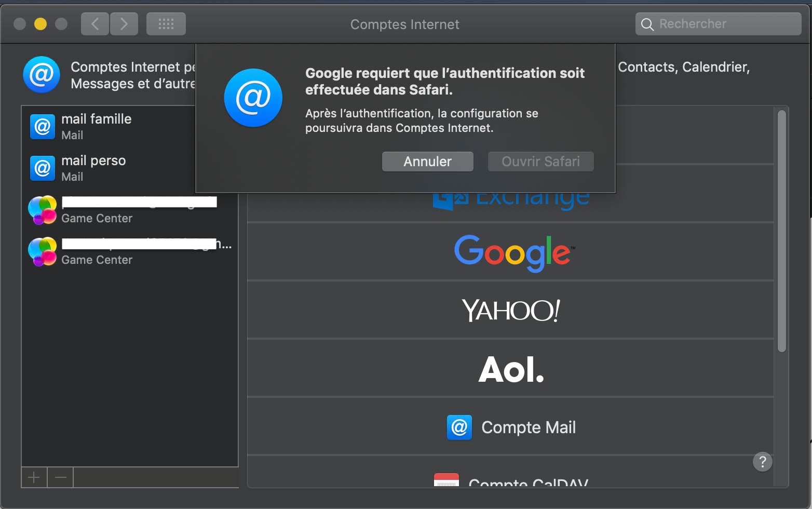Viewport: 812px width, 509px height.
Task: Select the mail famille account
Action: click(x=96, y=126)
